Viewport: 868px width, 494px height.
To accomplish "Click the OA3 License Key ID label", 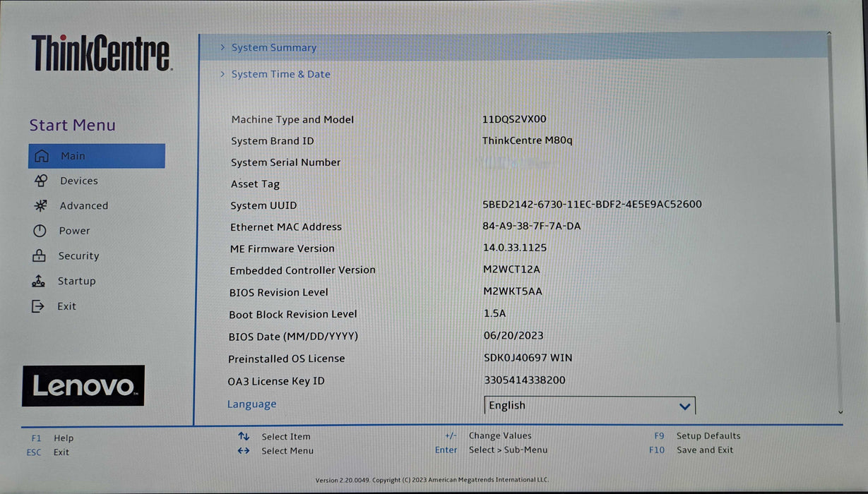I will point(276,381).
